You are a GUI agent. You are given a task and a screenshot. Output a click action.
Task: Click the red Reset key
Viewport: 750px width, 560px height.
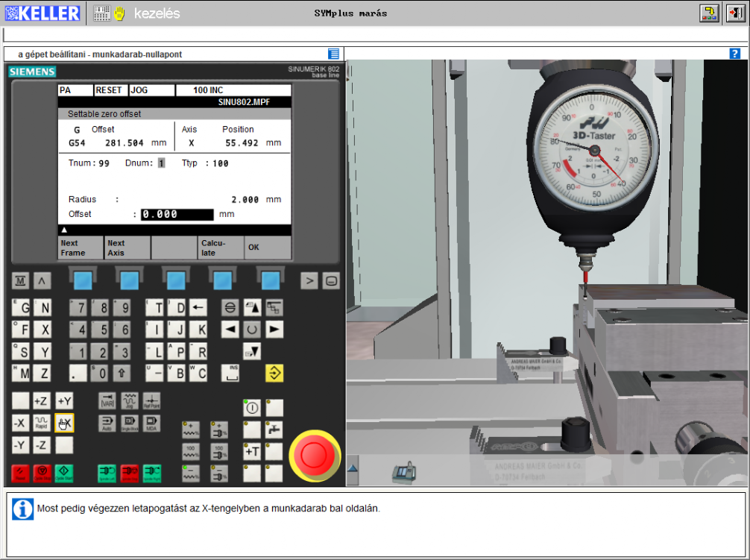(20, 474)
